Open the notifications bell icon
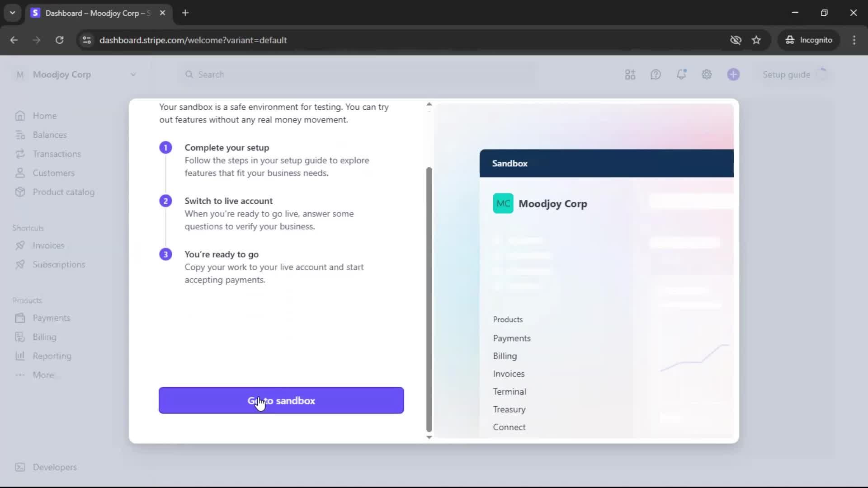868x488 pixels. pyautogui.click(x=681, y=75)
